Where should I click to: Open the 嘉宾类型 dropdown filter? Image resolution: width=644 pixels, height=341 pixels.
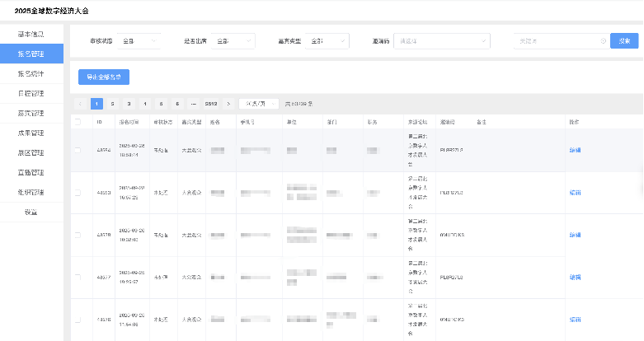coord(328,40)
